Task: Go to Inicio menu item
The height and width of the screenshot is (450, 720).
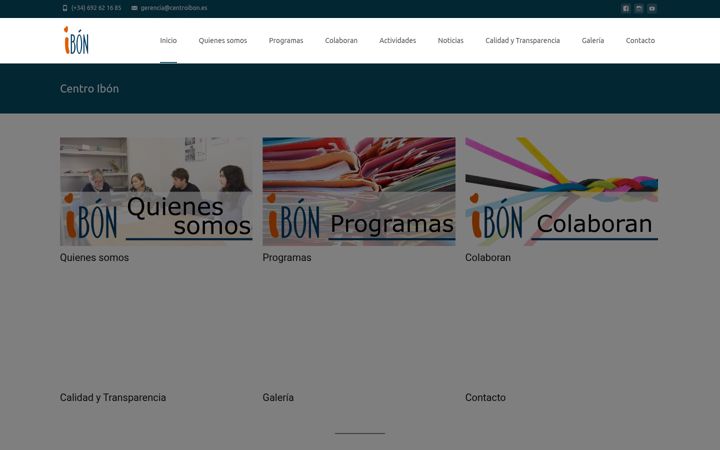Action: tap(168, 40)
